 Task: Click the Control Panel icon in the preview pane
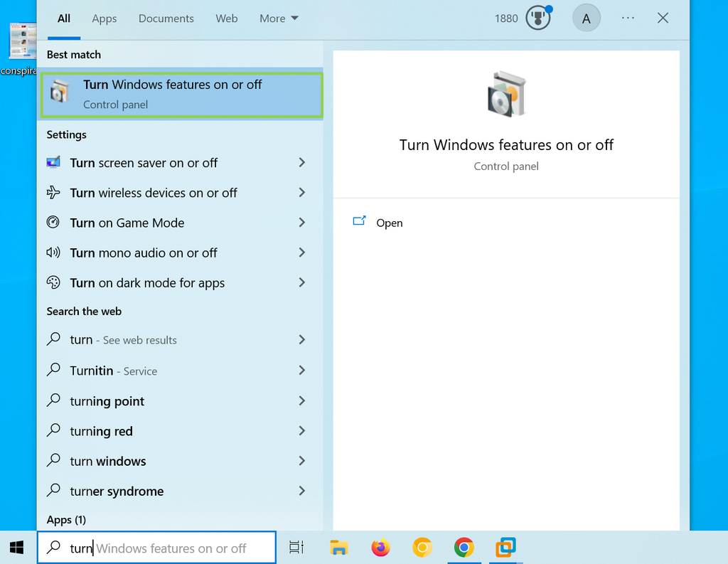pyautogui.click(x=506, y=93)
